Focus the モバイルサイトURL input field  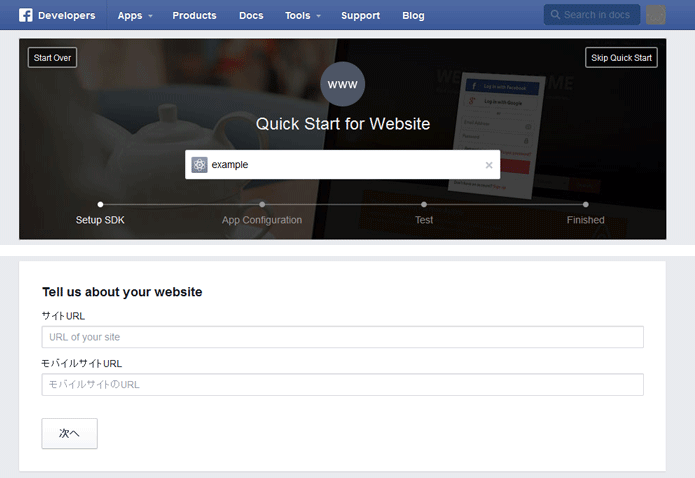pos(342,385)
